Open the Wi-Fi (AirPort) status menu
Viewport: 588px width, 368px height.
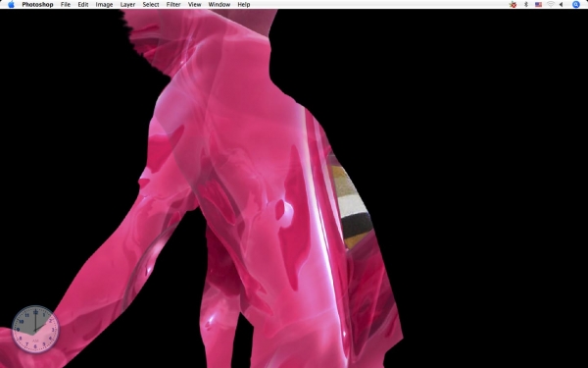pyautogui.click(x=551, y=5)
